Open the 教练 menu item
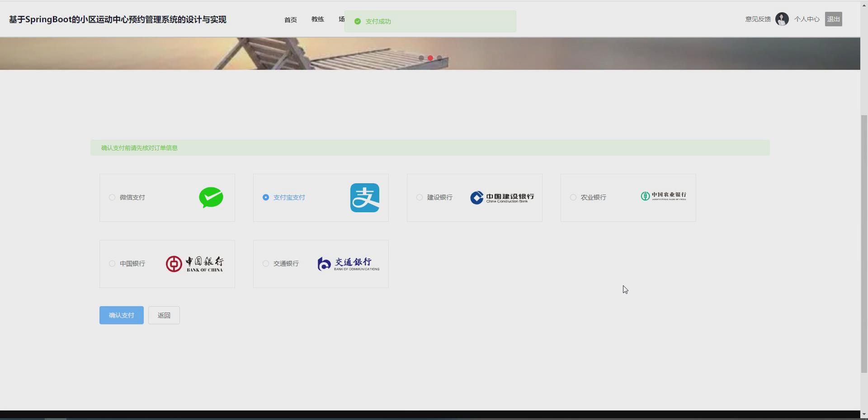868x420 pixels. (x=318, y=19)
